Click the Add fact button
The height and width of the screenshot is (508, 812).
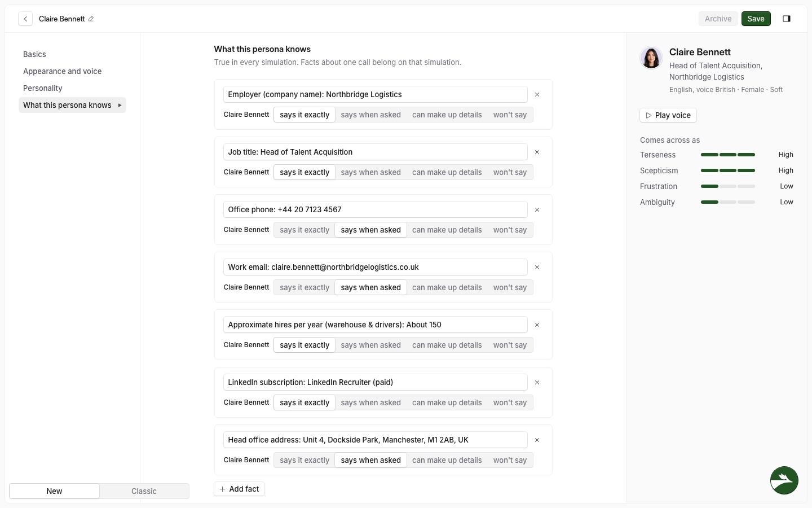239,489
